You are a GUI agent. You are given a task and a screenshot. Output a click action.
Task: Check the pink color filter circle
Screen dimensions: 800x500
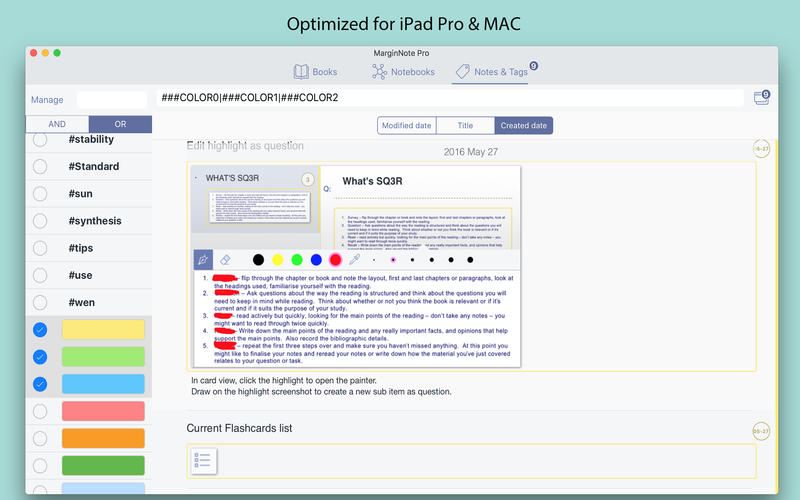coord(40,411)
